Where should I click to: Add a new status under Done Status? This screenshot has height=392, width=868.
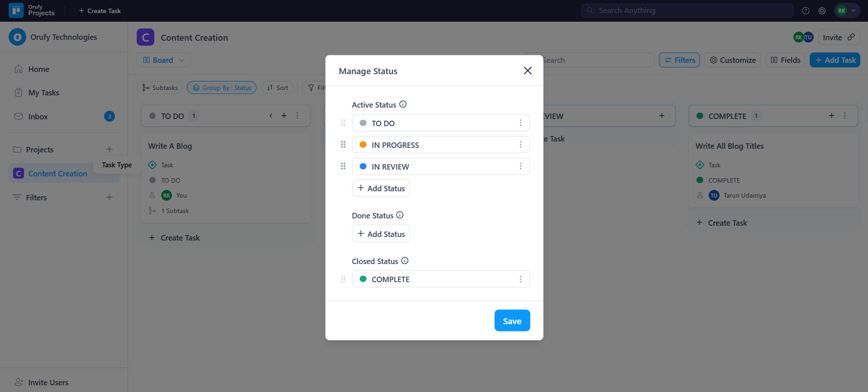point(381,234)
